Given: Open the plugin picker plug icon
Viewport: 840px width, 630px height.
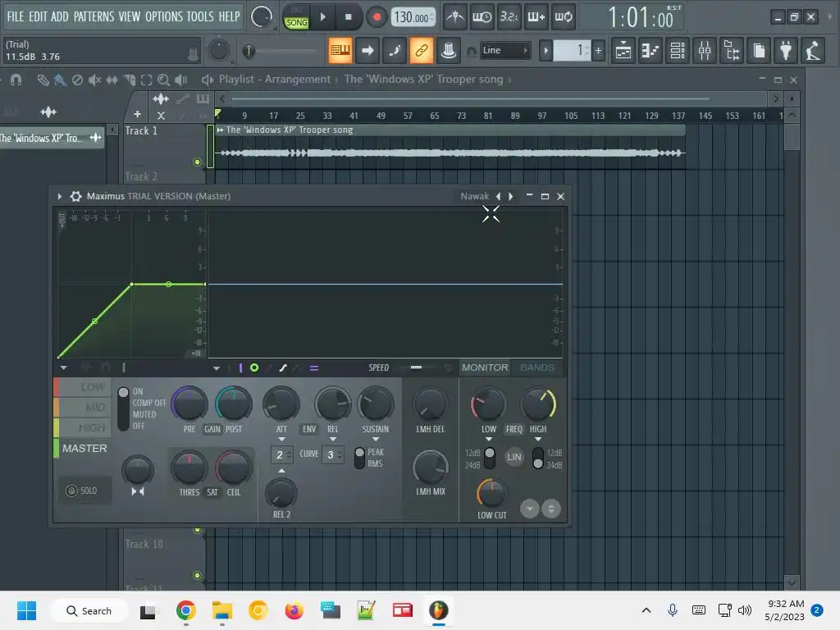Looking at the screenshot, I should pos(786,51).
